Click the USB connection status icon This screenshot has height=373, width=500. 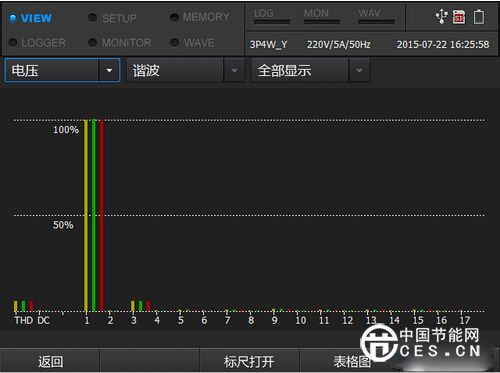[x=442, y=16]
